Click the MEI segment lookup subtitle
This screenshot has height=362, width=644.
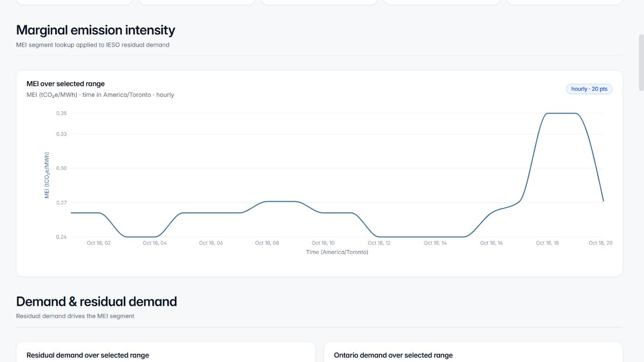tap(93, 45)
